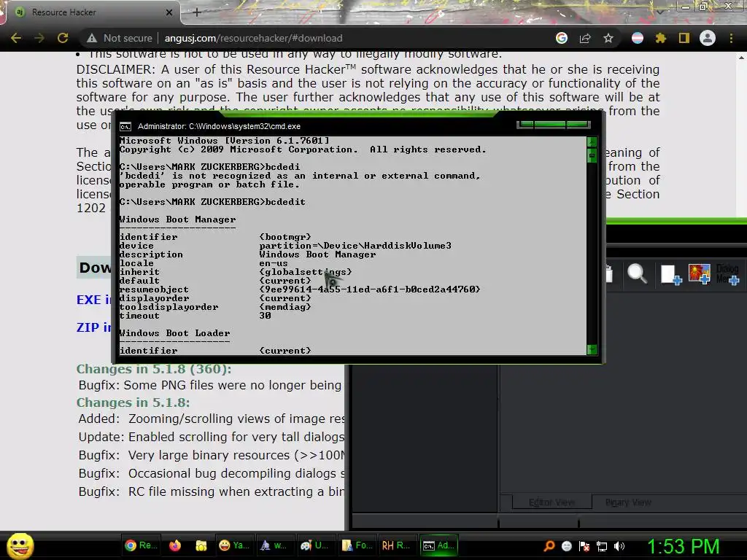Screen dimensions: 747x560
Task: Open the Chrome three-dot menu
Action: pos(731,38)
